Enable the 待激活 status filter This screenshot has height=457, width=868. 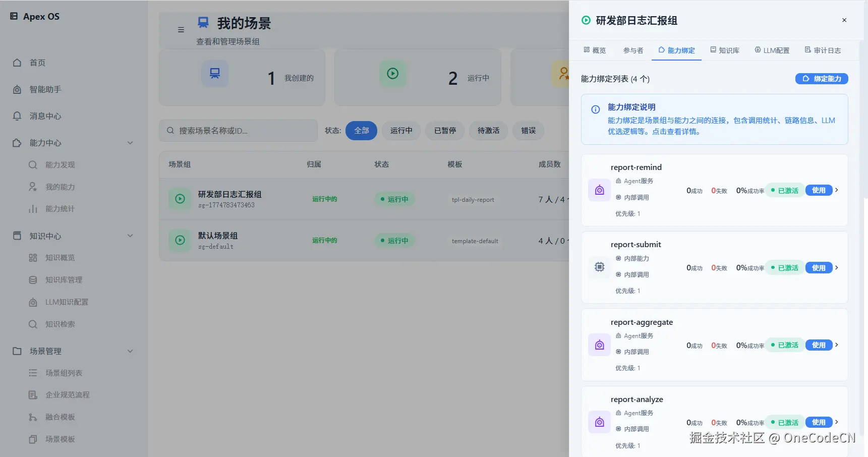[488, 131]
